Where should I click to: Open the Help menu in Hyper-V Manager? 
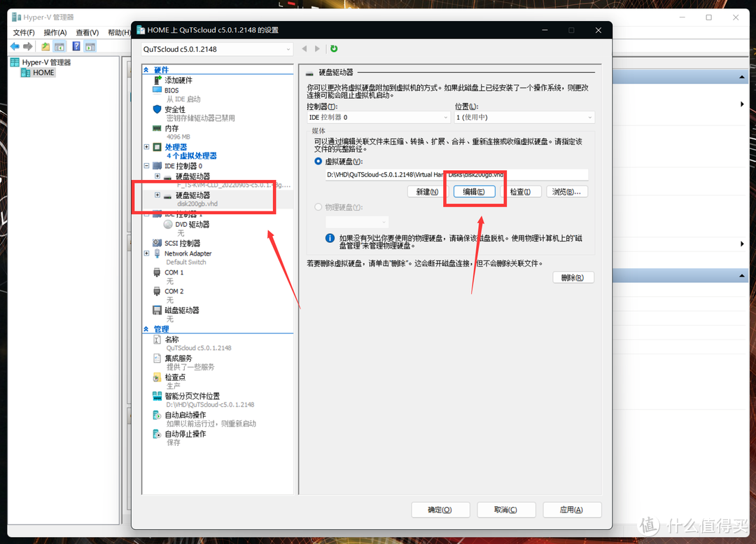tap(119, 32)
